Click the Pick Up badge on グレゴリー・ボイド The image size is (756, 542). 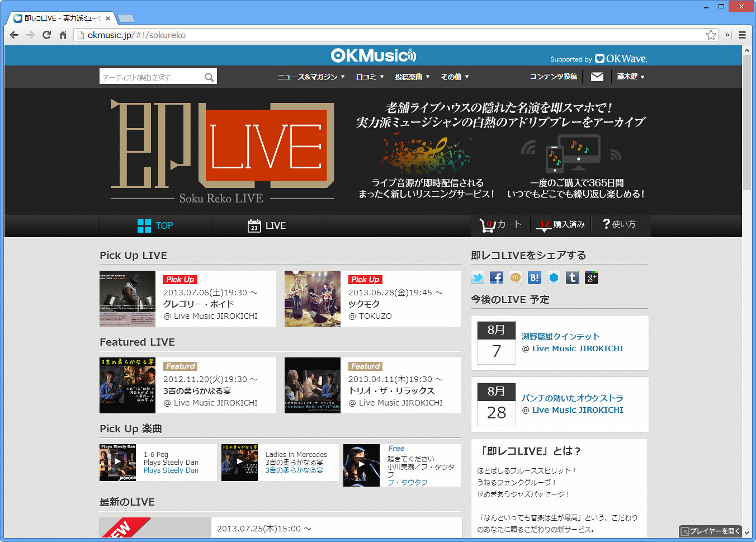[180, 280]
